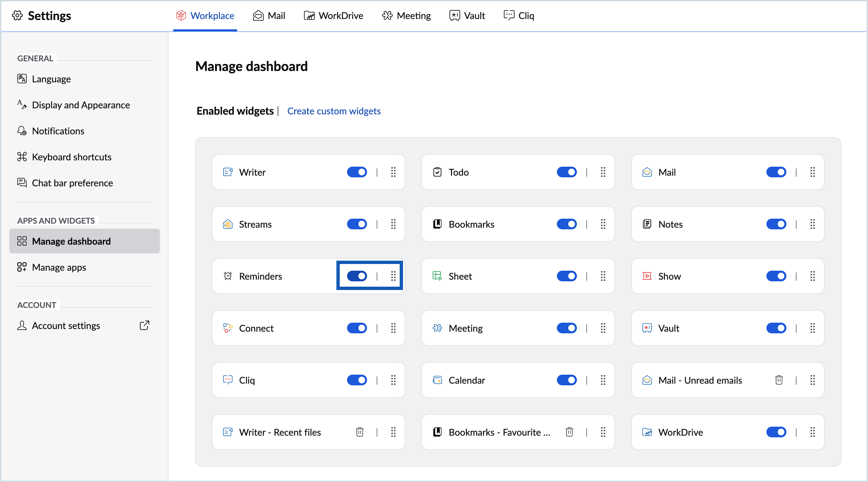This screenshot has height=482, width=868.
Task: Click the Calendar widget icon
Action: click(x=437, y=380)
